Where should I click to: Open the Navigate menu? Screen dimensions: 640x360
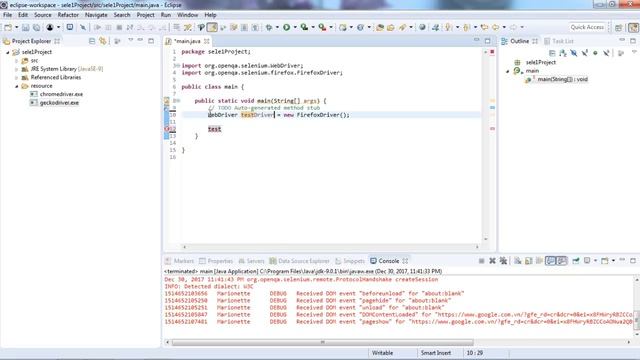pos(96,15)
